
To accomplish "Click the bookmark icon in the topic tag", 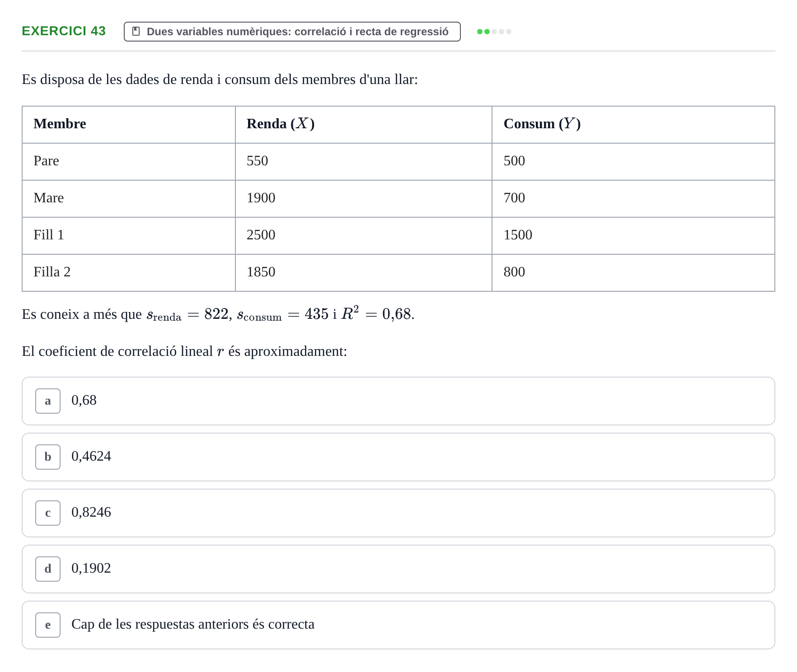I will tap(136, 32).
